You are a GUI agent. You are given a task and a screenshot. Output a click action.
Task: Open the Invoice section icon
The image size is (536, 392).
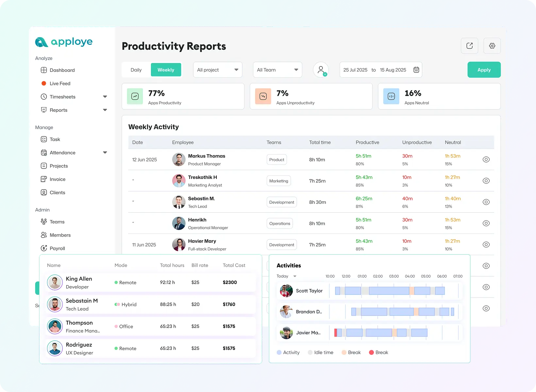(44, 179)
